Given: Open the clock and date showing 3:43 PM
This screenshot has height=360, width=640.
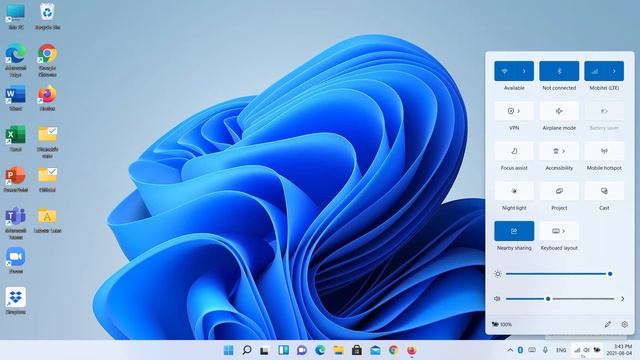Looking at the screenshot, I should tap(620, 350).
